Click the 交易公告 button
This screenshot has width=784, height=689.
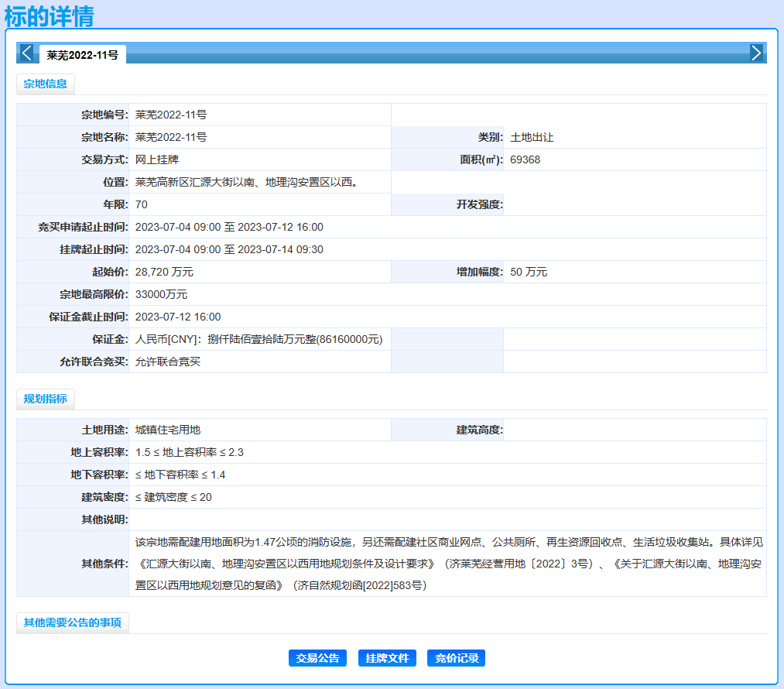click(317, 658)
